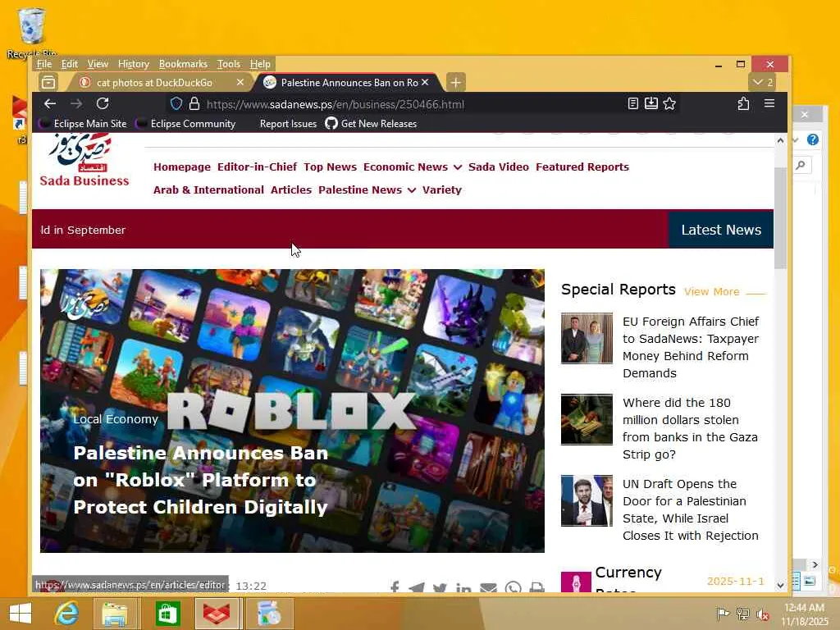
Task: Select the Palestine Announces Ban tab
Action: point(348,83)
